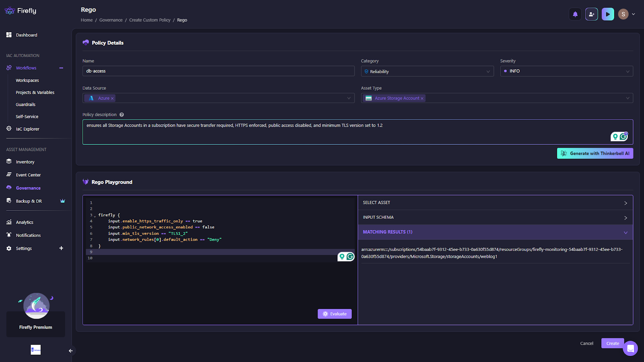The height and width of the screenshot is (362, 644).
Task: Click the weblog1 storage account result
Action: [492, 253]
